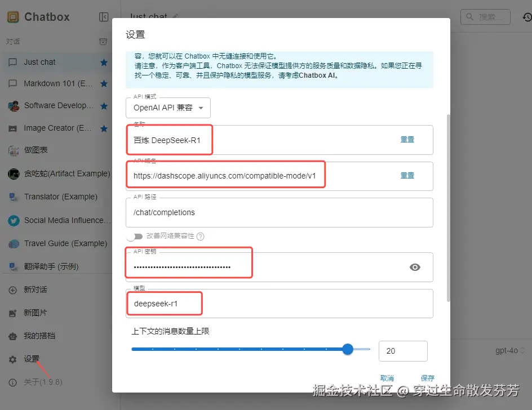532x410 pixels.
Task: Click the clear conversations archive icon
Action: click(103, 42)
